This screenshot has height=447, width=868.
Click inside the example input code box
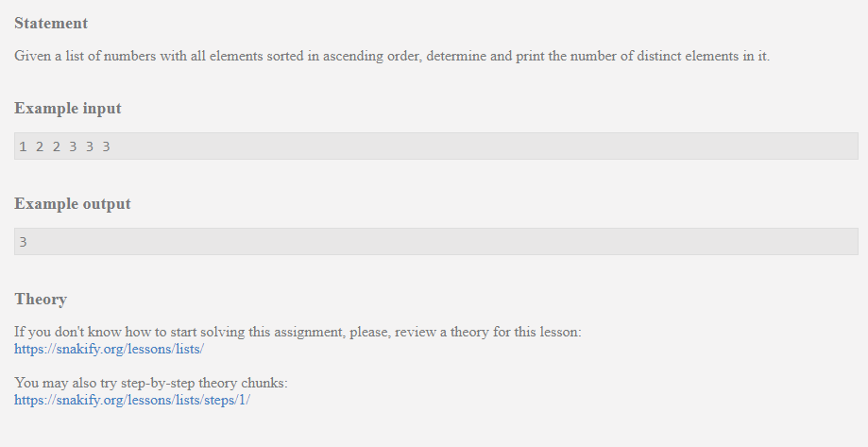(x=436, y=146)
